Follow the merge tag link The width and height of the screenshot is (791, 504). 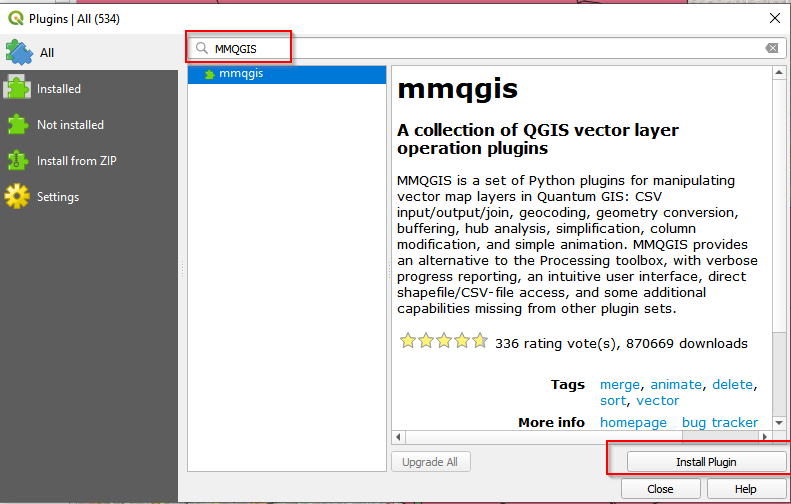pos(619,384)
